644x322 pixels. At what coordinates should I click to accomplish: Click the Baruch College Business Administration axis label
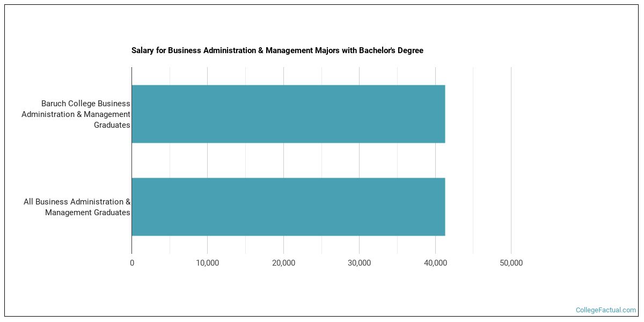(76, 114)
